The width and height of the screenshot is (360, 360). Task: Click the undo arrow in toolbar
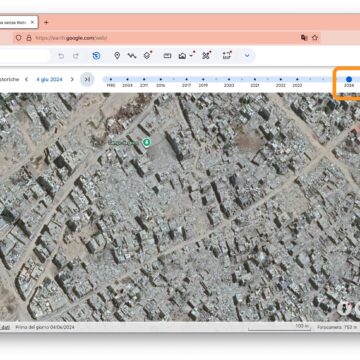[x=61, y=56]
